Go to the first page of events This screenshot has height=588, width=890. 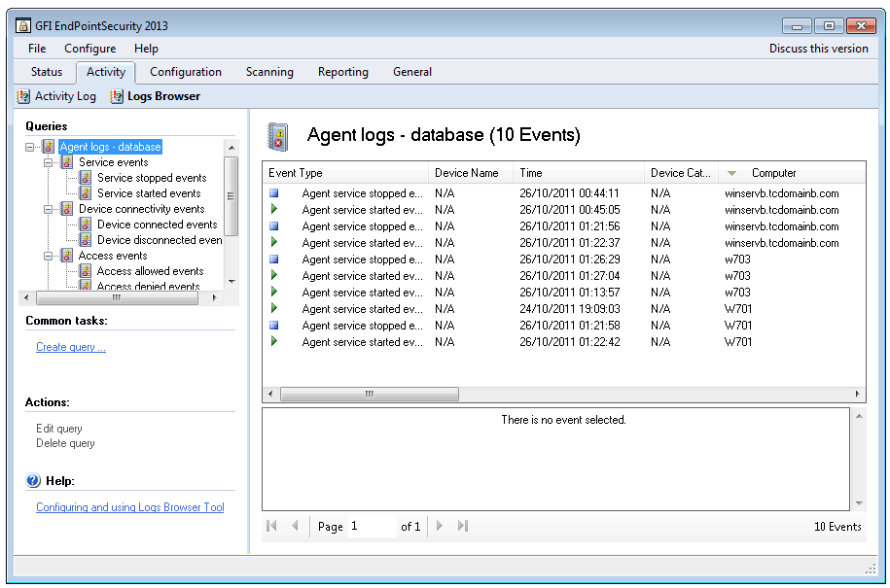point(271,526)
